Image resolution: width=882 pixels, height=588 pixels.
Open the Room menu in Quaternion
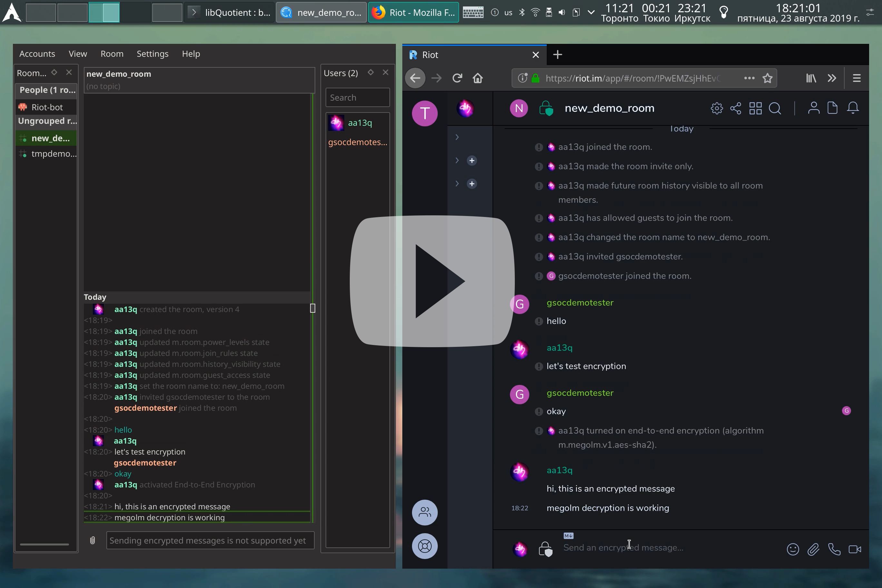[x=112, y=54]
